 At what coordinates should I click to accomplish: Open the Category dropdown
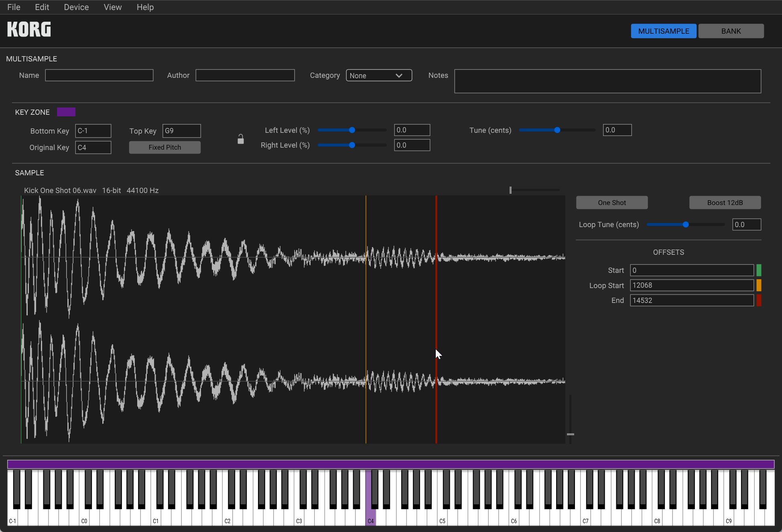[x=379, y=75]
